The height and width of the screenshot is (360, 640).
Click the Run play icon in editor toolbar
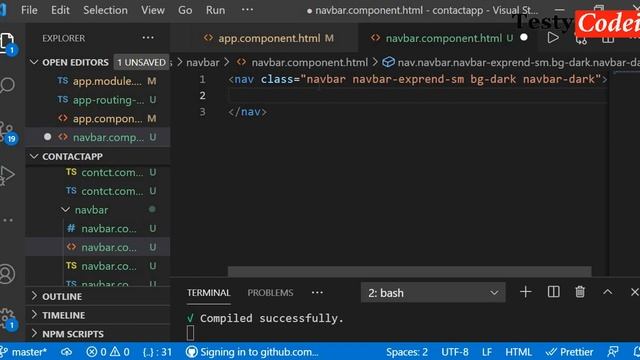pos(553,38)
